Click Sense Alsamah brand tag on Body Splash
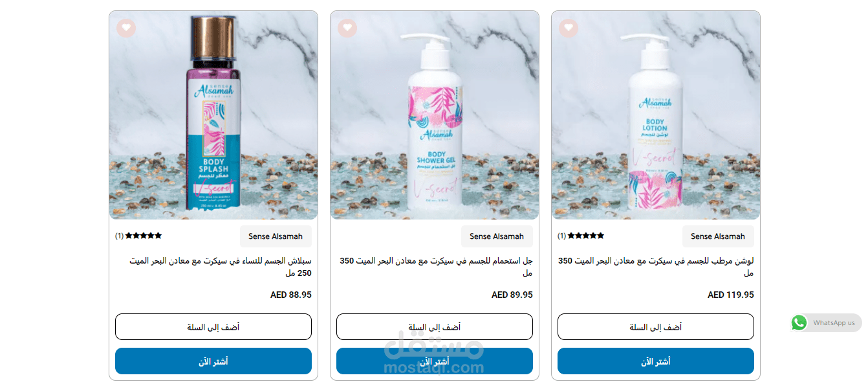Viewport: 868px width, 384px height. tap(276, 236)
